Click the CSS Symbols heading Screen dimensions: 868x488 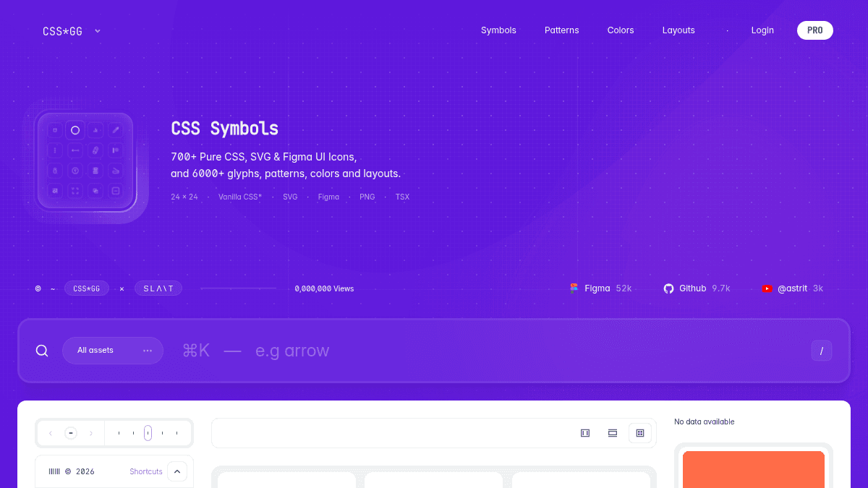tap(225, 129)
